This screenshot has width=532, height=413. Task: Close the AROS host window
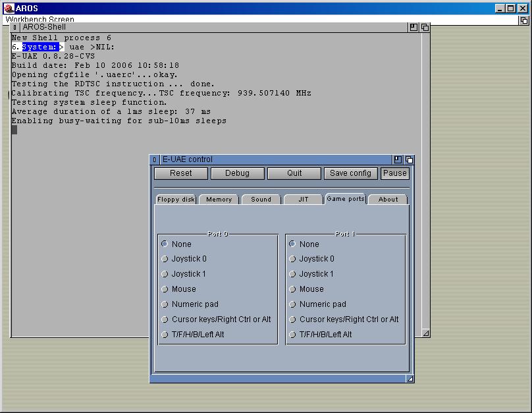(523, 9)
